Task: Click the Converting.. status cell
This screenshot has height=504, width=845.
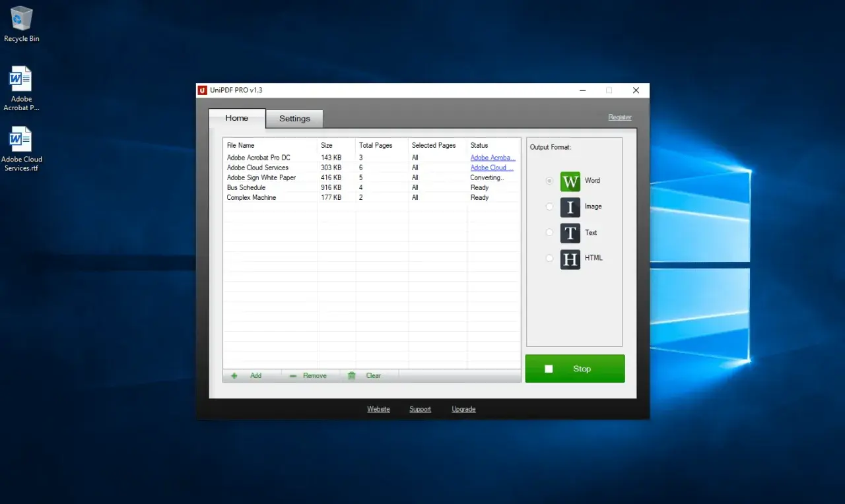Action: pos(487,177)
